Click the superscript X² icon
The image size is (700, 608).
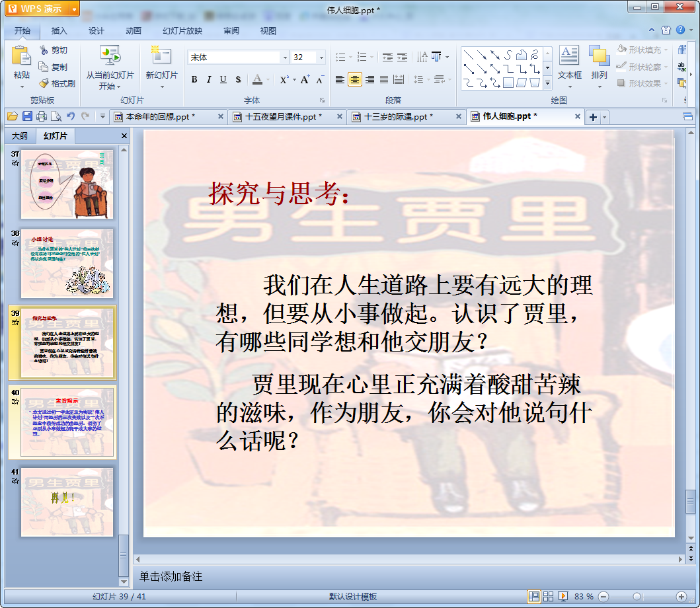click(284, 80)
